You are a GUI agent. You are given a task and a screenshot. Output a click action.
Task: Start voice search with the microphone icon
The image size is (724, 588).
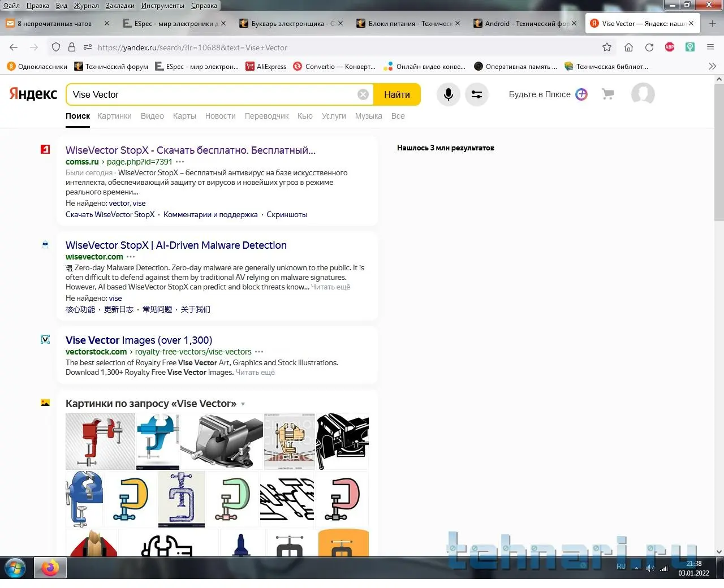click(x=449, y=94)
